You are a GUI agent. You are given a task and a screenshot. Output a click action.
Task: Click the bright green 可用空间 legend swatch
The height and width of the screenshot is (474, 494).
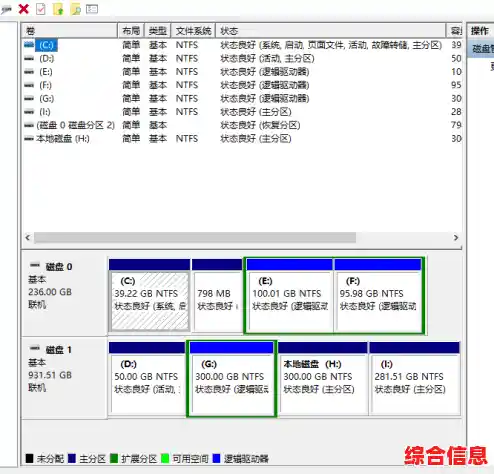click(165, 459)
